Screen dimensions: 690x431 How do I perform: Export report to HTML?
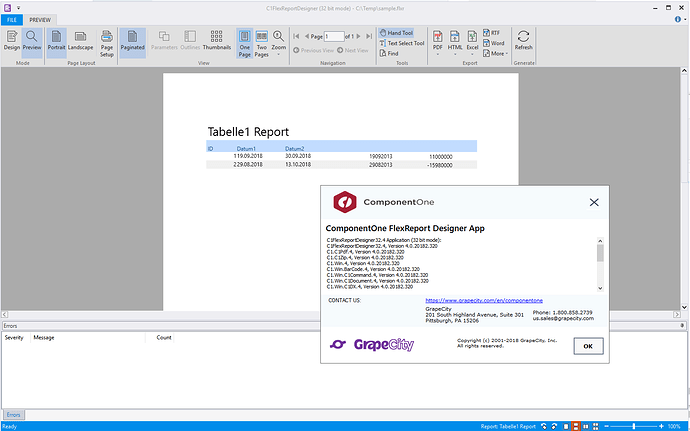click(455, 40)
